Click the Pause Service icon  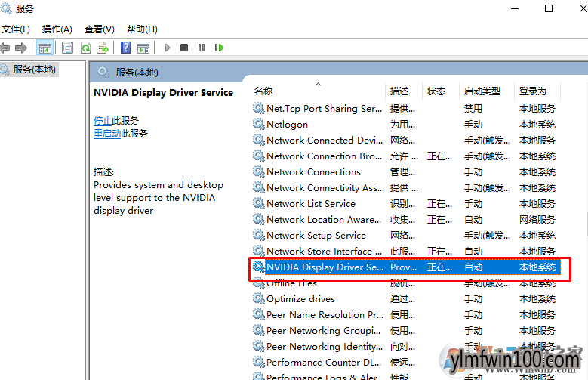[202, 48]
